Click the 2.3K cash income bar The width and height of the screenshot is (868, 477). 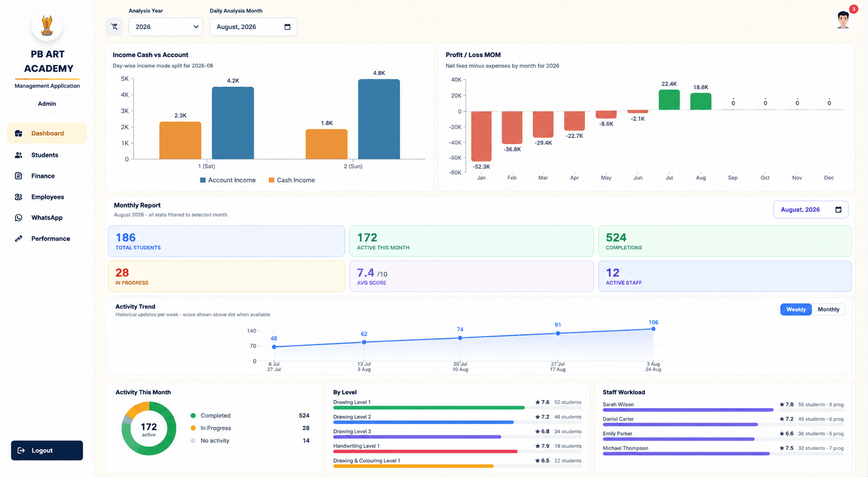click(x=180, y=141)
